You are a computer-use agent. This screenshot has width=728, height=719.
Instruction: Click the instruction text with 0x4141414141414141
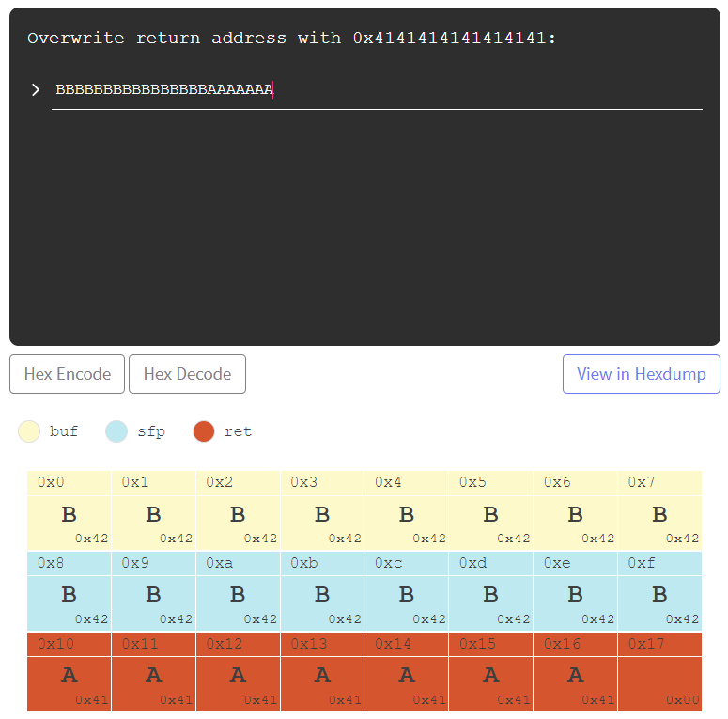291,38
